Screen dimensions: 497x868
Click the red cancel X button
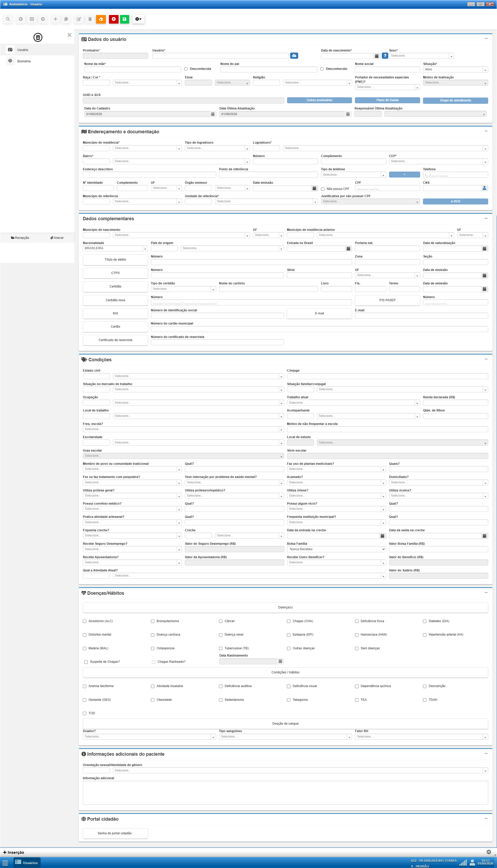(114, 19)
